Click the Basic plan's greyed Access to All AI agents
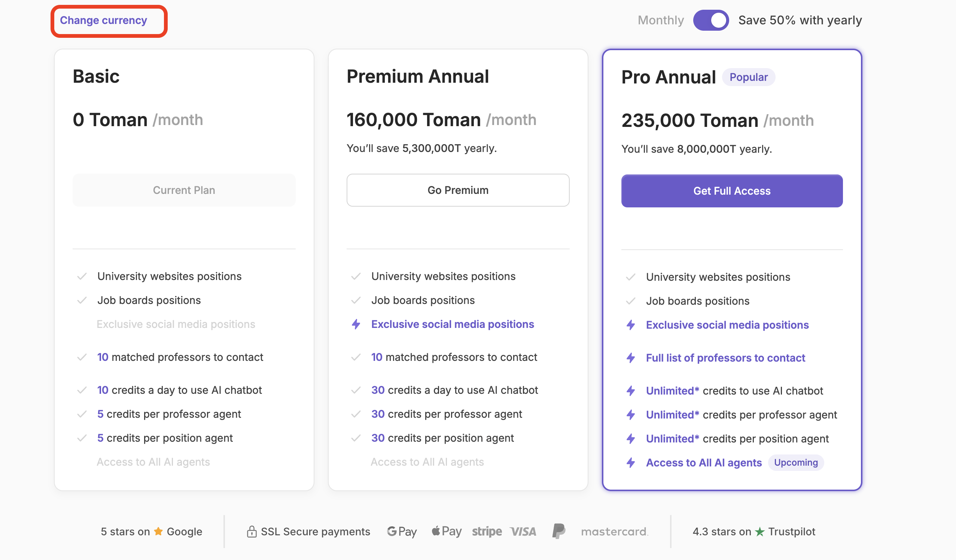The image size is (956, 560). 153,462
